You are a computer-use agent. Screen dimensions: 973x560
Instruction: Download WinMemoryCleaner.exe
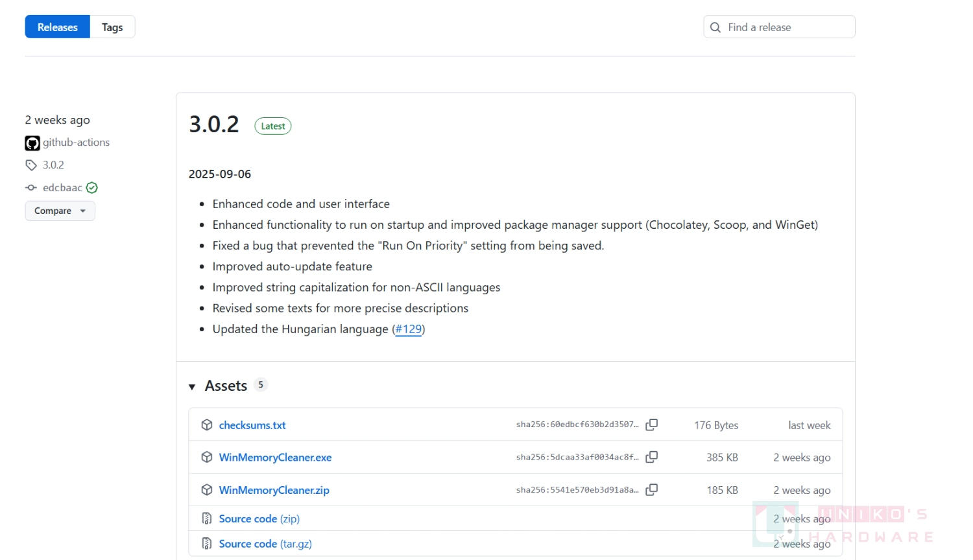[275, 458]
